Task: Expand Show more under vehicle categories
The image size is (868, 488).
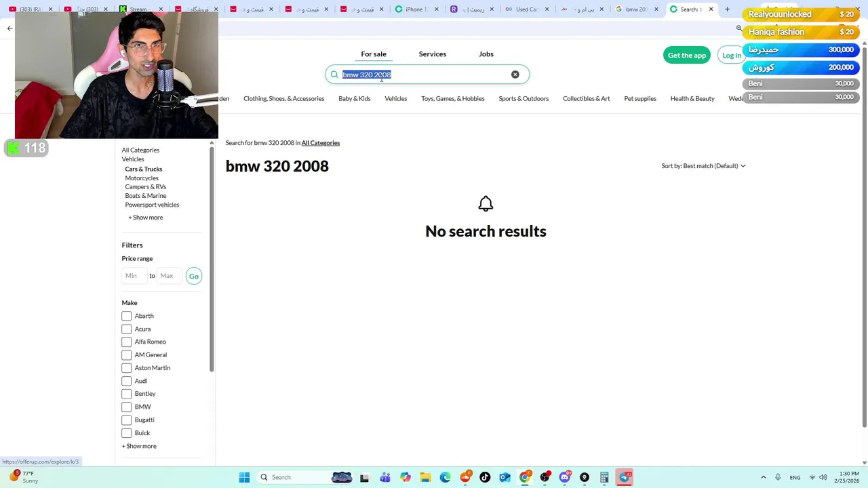Action: point(146,218)
